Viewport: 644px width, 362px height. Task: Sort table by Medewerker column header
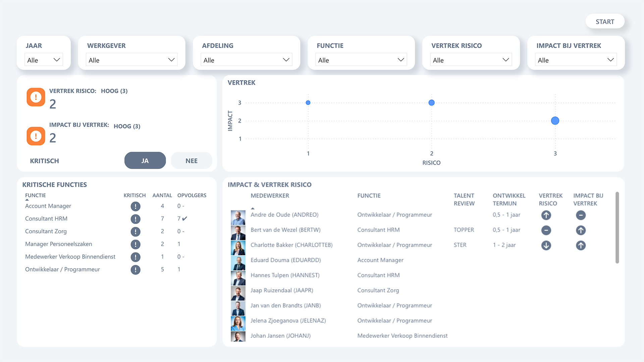tap(270, 196)
